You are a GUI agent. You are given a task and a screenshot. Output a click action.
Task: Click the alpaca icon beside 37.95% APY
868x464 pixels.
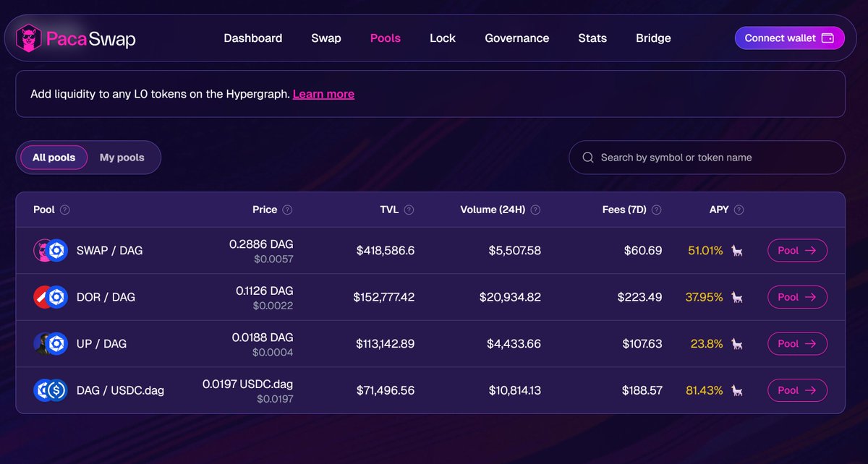pyautogui.click(x=737, y=297)
